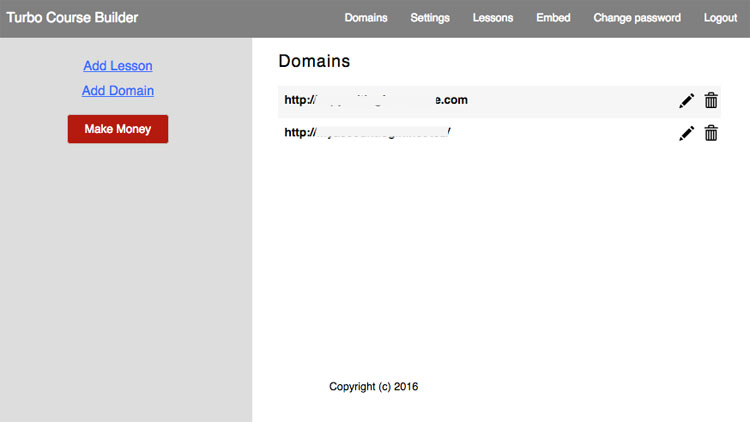Click the trash icon on the second domain row

pos(711,133)
